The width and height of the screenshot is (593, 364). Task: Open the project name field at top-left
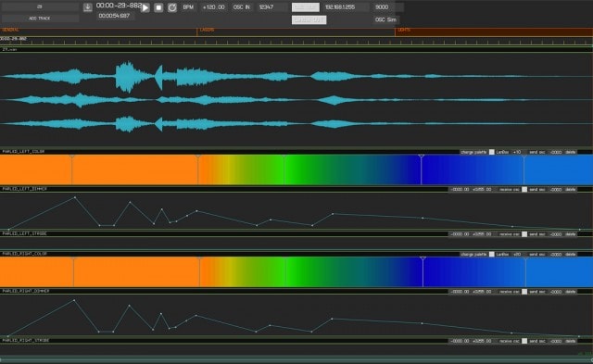[x=40, y=6]
